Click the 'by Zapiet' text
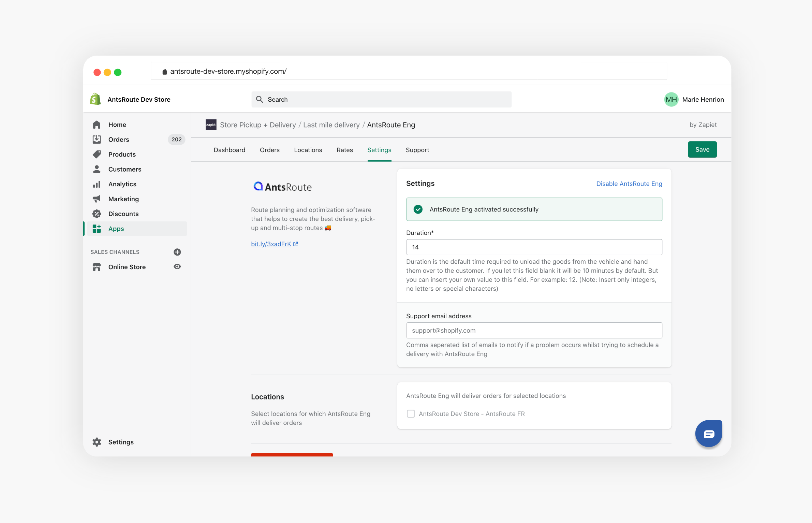Viewport: 812px width, 523px height. tap(703, 125)
